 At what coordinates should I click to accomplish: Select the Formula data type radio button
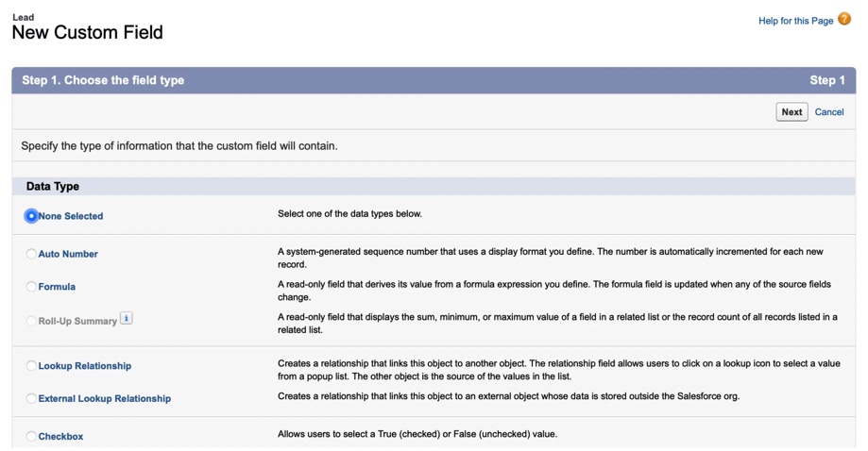pos(31,286)
